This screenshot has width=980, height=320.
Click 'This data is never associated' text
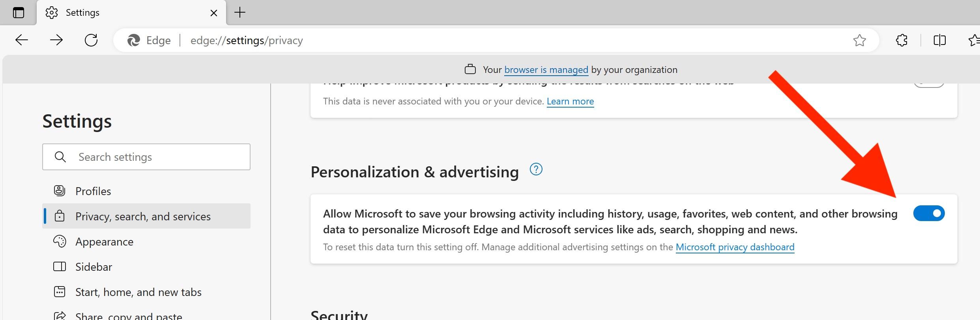tap(433, 101)
